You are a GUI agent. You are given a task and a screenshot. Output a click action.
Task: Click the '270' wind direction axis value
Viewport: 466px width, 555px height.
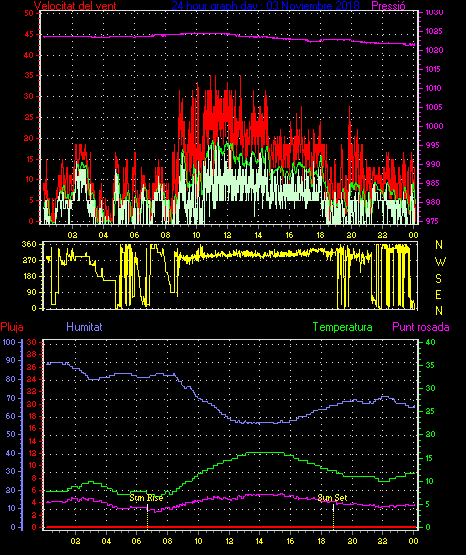point(29,260)
